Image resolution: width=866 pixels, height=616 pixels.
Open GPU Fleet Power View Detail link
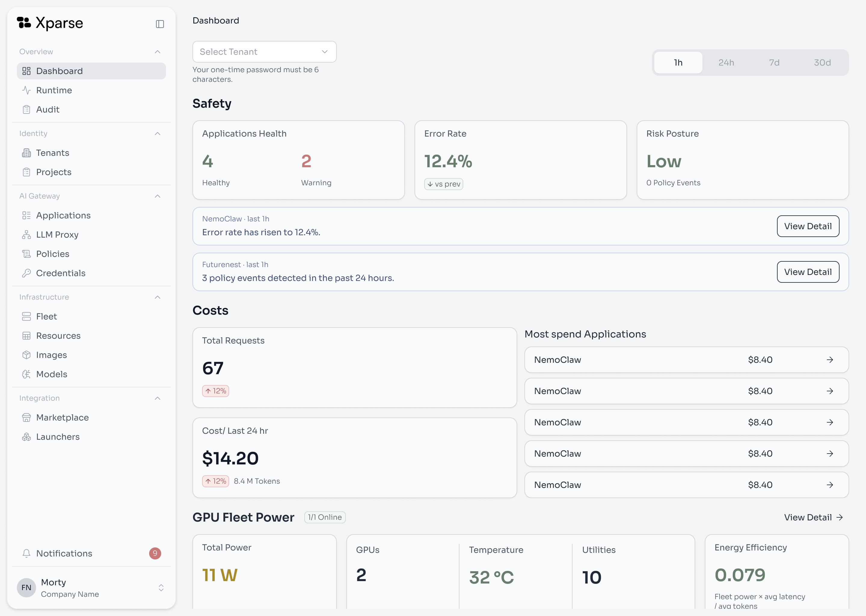click(x=813, y=517)
